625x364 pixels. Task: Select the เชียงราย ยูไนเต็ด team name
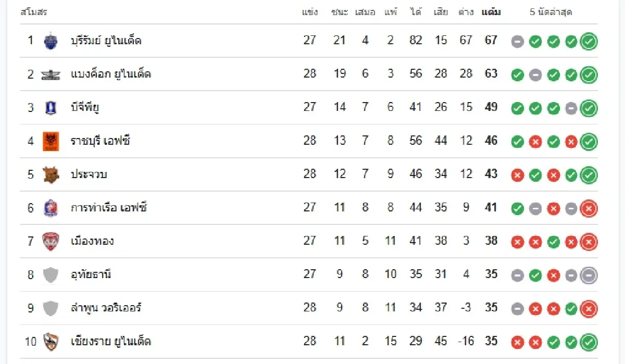click(x=111, y=342)
